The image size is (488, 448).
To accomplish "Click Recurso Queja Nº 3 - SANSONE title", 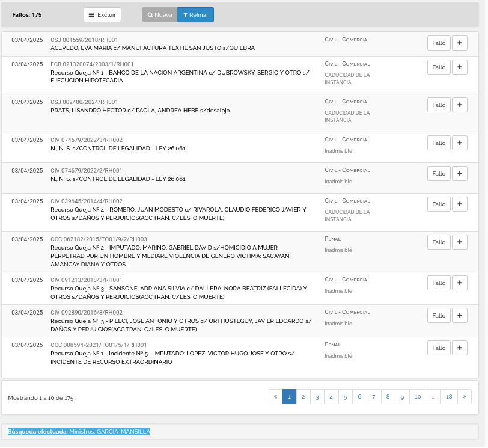I will pyautogui.click(x=179, y=293).
